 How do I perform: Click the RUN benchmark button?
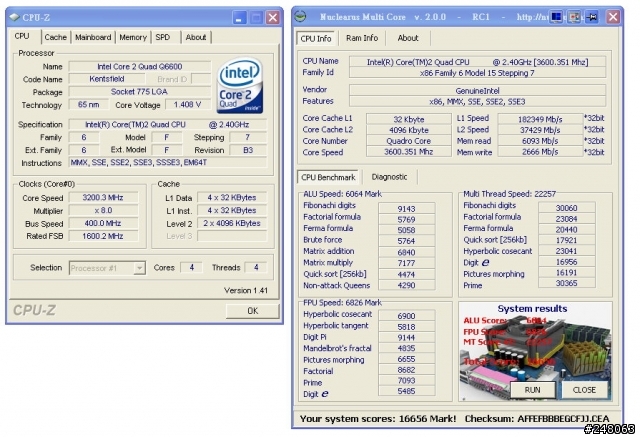(533, 390)
